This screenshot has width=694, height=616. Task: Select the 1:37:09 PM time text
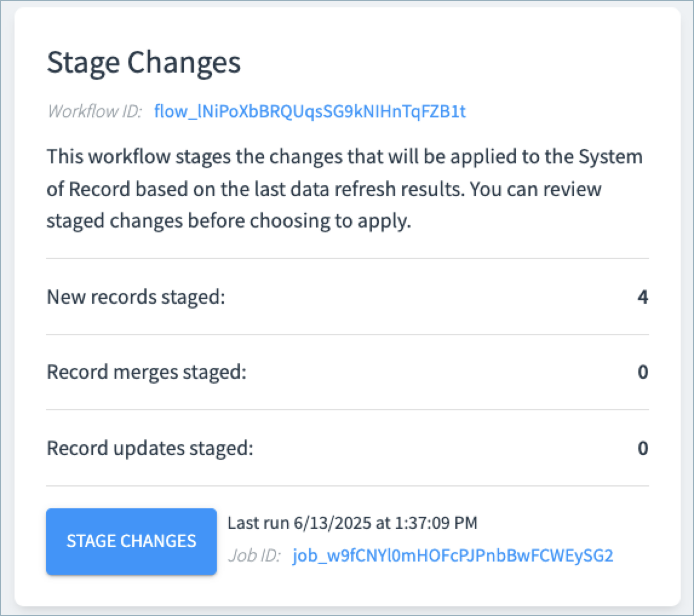[436, 523]
